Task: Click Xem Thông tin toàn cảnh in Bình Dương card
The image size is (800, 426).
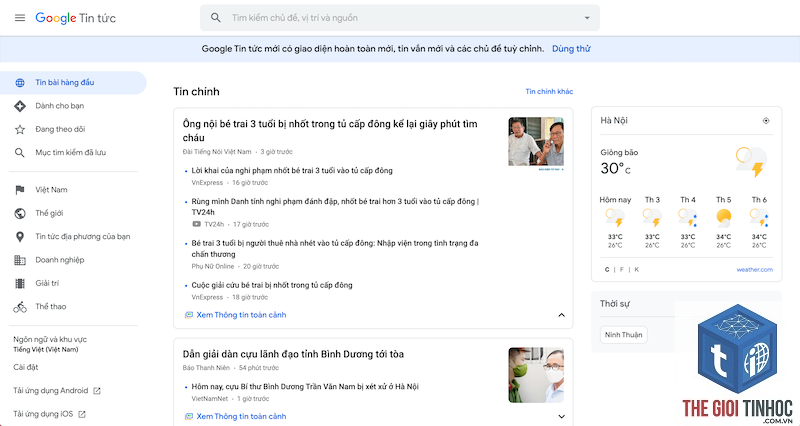Action: (241, 417)
